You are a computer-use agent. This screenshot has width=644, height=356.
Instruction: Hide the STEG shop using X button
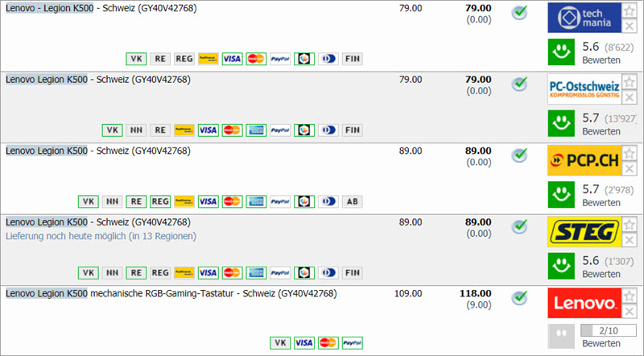(x=630, y=239)
